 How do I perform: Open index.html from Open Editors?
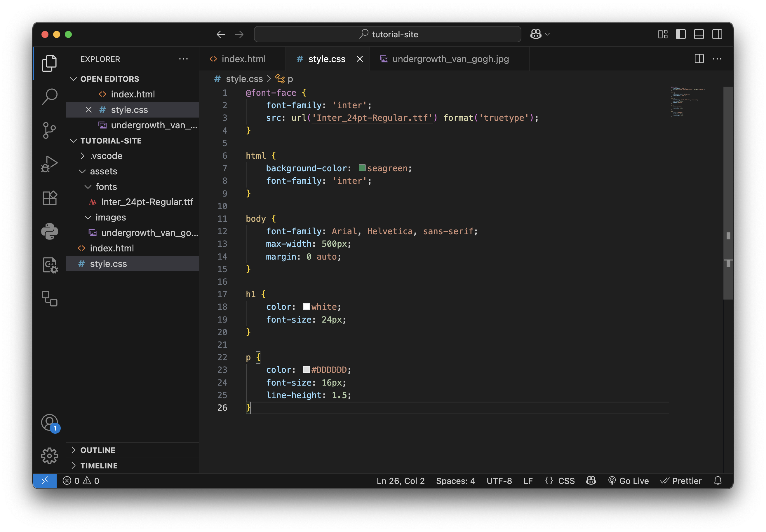click(133, 94)
